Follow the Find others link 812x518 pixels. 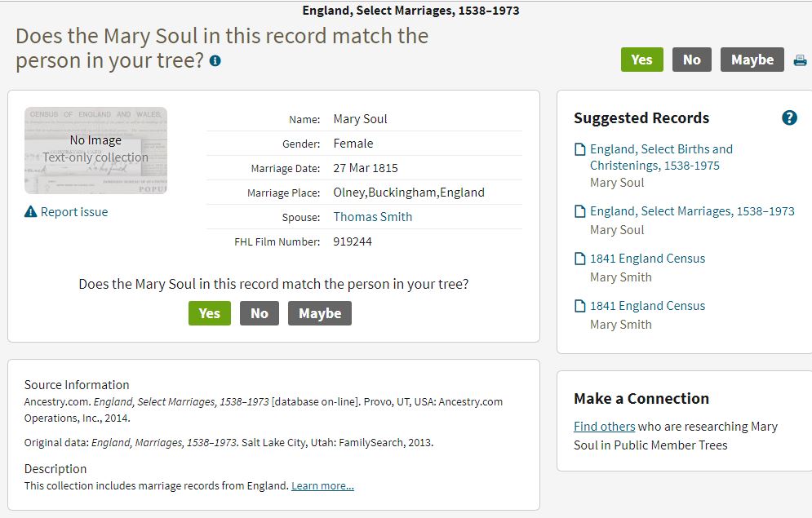(x=605, y=427)
